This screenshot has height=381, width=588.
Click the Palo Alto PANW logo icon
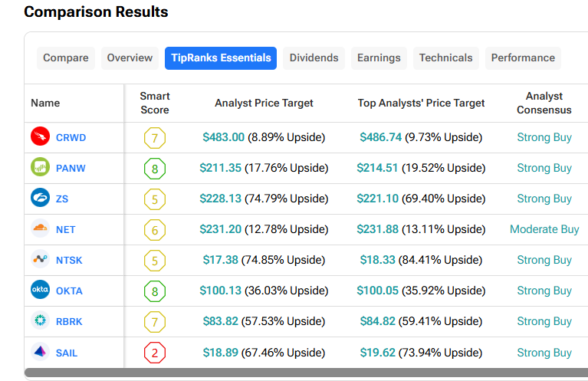tap(40, 167)
